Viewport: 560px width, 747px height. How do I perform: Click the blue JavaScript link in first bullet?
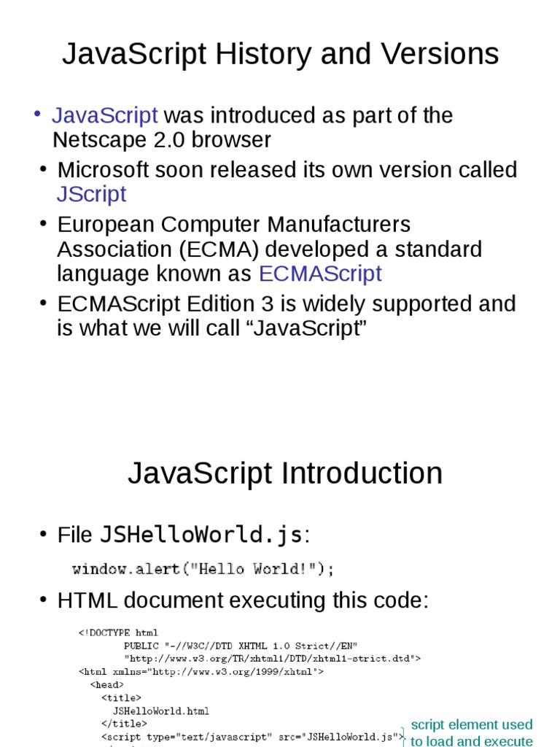pyautogui.click(x=104, y=115)
